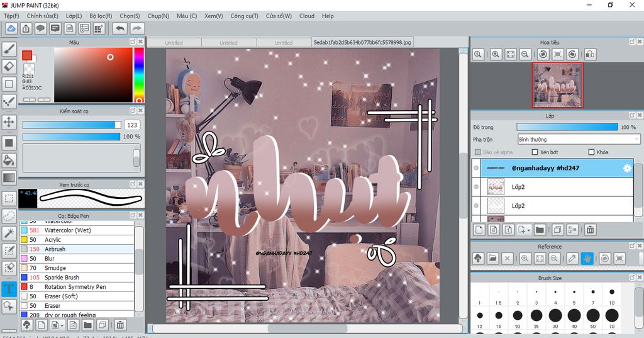
Task: Select the Eraser (Soft) brush
Action: [x=77, y=296]
